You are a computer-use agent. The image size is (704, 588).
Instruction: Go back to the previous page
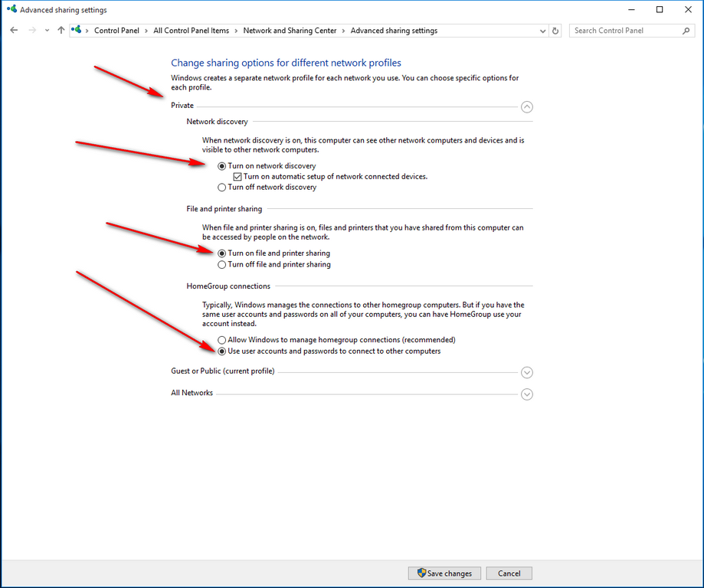[x=14, y=31]
